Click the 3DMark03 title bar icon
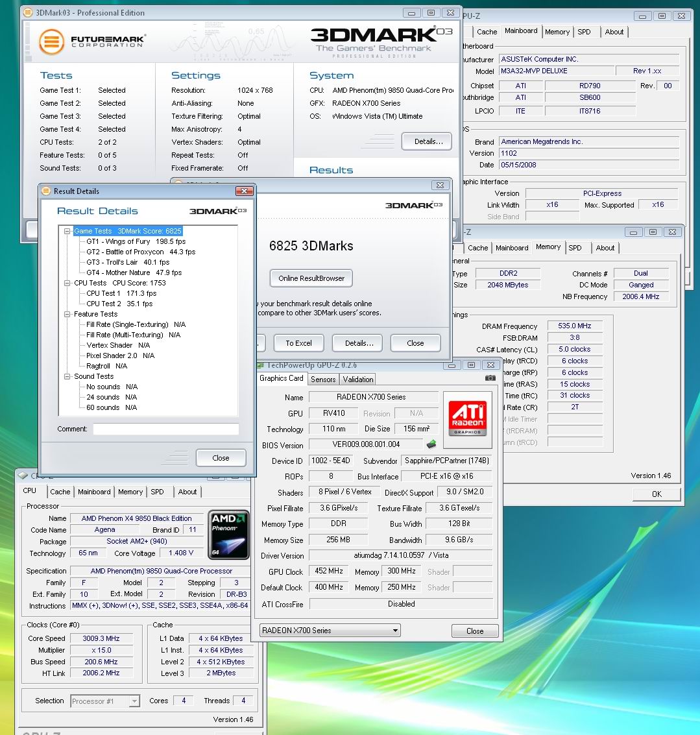This screenshot has width=700, height=735. pos(28,13)
